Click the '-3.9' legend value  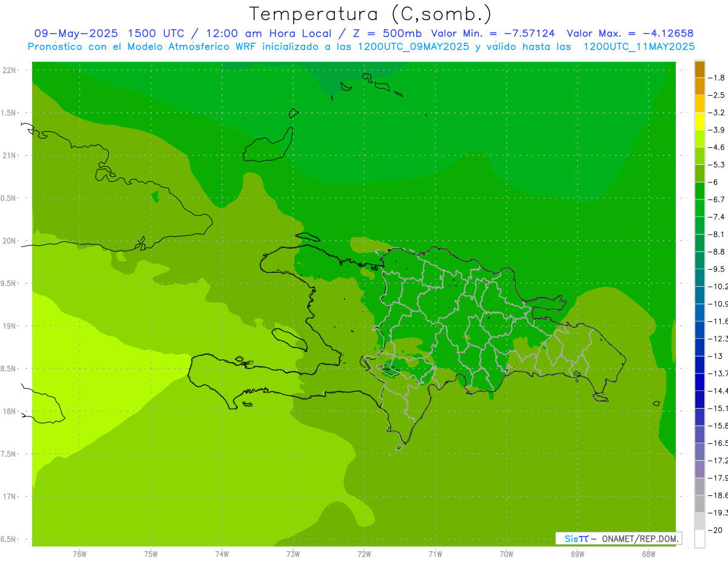[717, 130]
